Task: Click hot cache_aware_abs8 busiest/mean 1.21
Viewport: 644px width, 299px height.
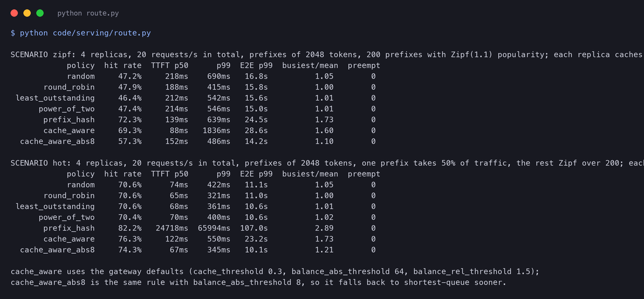Action: [x=324, y=250]
